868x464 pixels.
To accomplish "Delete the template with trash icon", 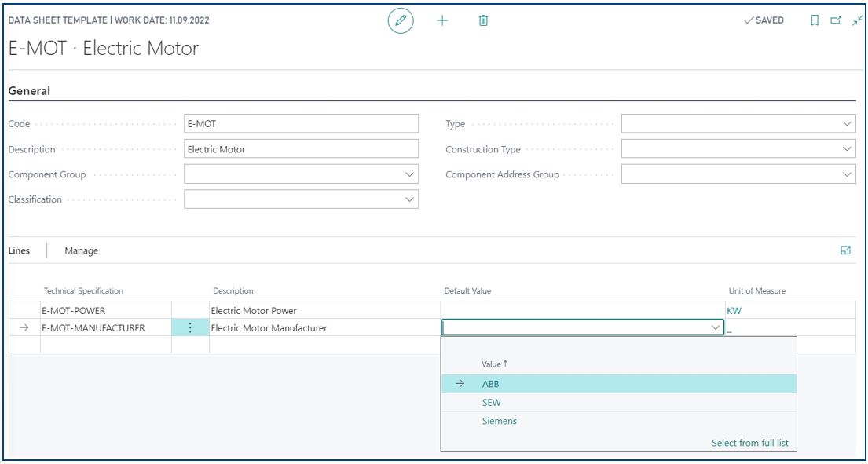I will tap(483, 21).
